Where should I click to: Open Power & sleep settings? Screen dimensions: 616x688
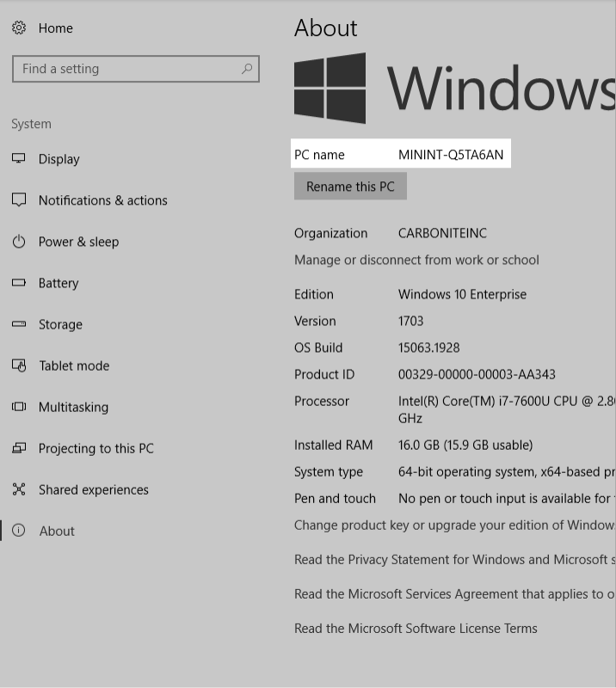[78, 242]
